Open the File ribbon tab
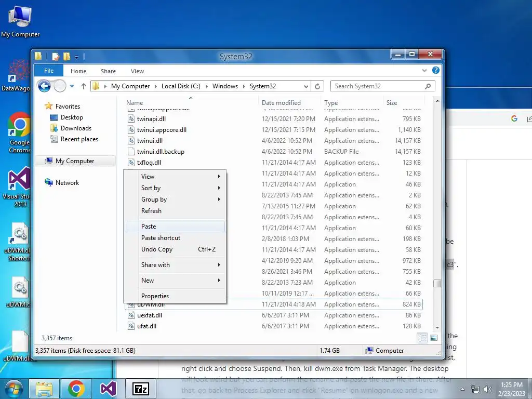This screenshot has height=399, width=532. (x=48, y=71)
